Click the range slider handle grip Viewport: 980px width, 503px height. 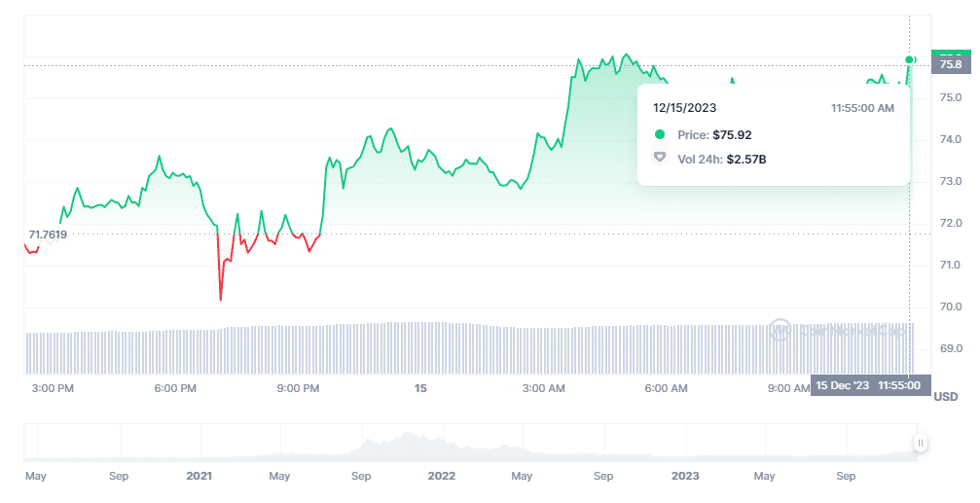(x=920, y=444)
